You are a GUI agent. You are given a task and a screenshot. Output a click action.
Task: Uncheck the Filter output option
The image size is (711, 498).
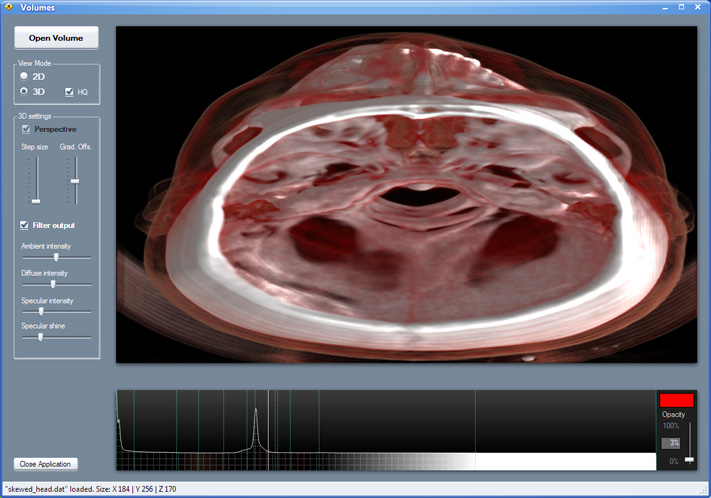pyautogui.click(x=26, y=225)
